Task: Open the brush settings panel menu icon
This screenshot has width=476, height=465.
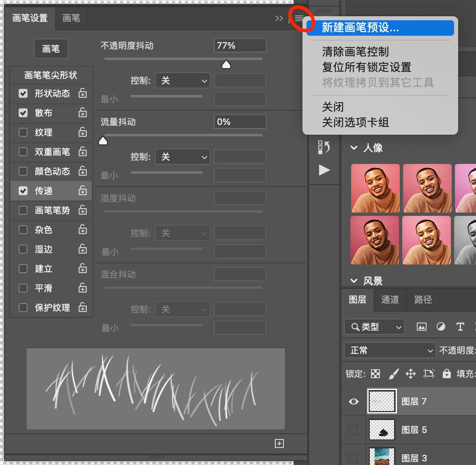Action: pyautogui.click(x=299, y=18)
